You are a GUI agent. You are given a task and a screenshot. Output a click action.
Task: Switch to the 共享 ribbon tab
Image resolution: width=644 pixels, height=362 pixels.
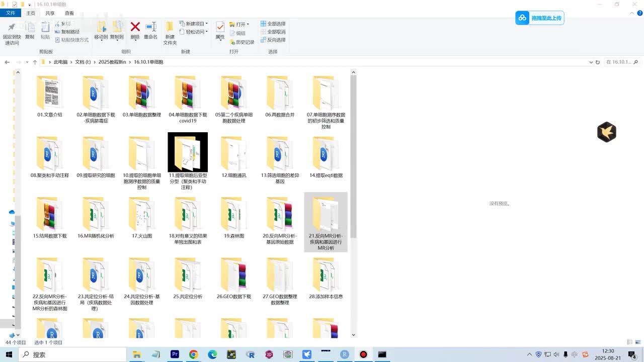(50, 13)
